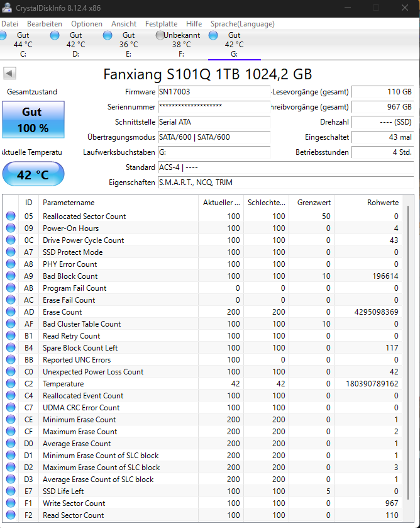Click the status orb for Program Fail Count
Screen dimensions: 420x528
[11, 288]
